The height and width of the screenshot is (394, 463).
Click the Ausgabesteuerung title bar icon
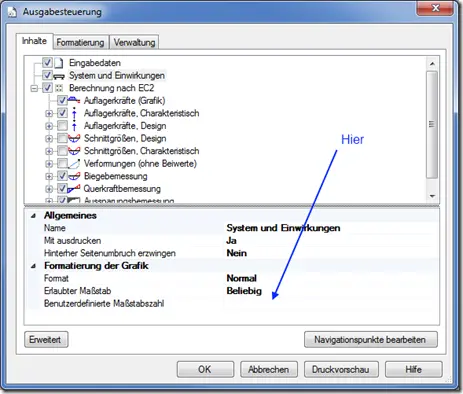[12, 12]
